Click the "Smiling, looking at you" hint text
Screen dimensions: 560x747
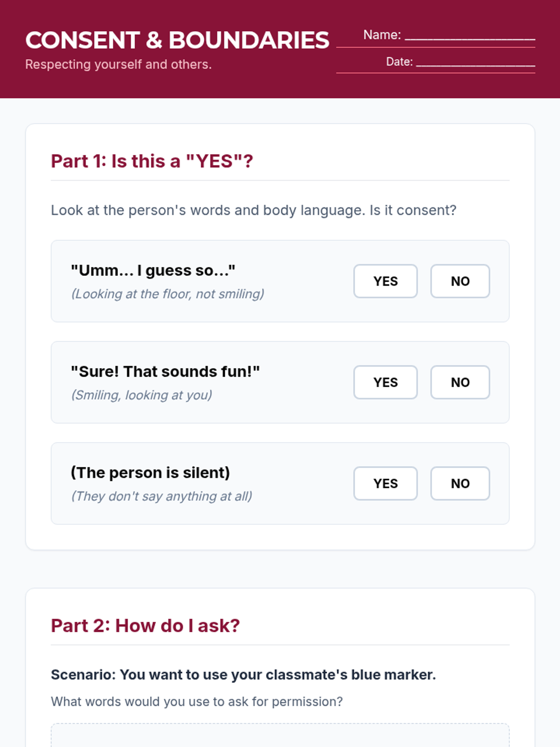(141, 395)
